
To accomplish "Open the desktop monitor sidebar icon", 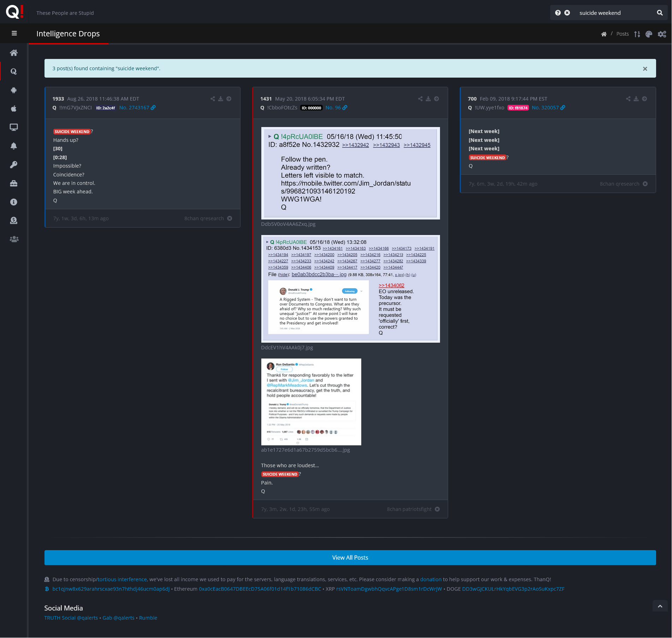I will tap(14, 127).
